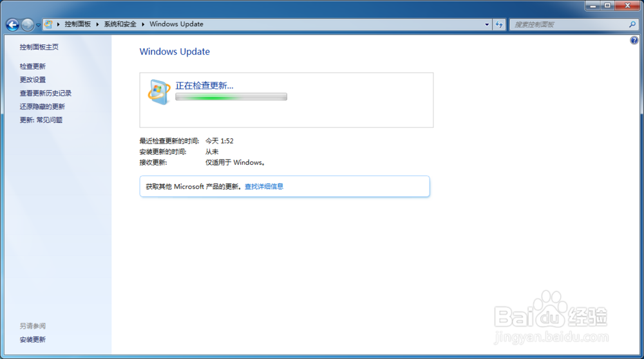The width and height of the screenshot is (644, 359).
Task: Click the magnifier search icon
Action: click(x=632, y=24)
